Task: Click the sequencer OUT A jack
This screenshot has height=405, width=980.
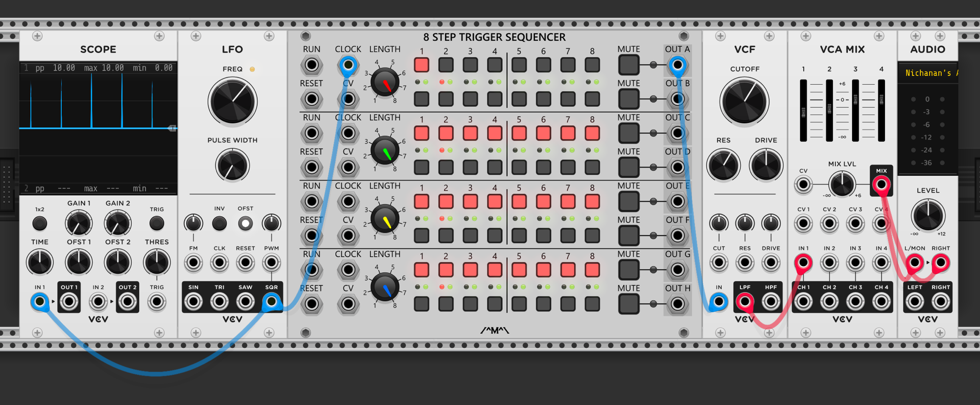Action: pos(678,65)
